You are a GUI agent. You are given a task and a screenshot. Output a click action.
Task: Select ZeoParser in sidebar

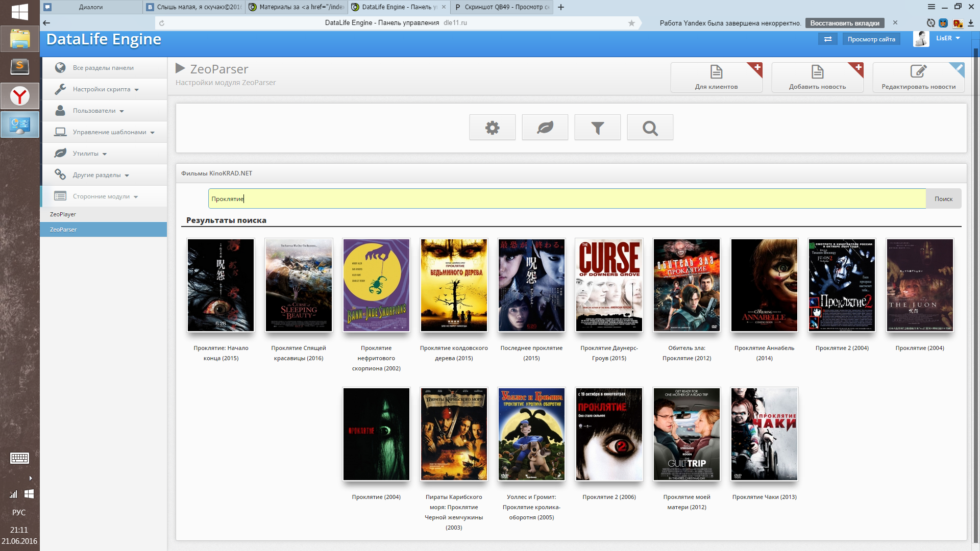coord(104,230)
